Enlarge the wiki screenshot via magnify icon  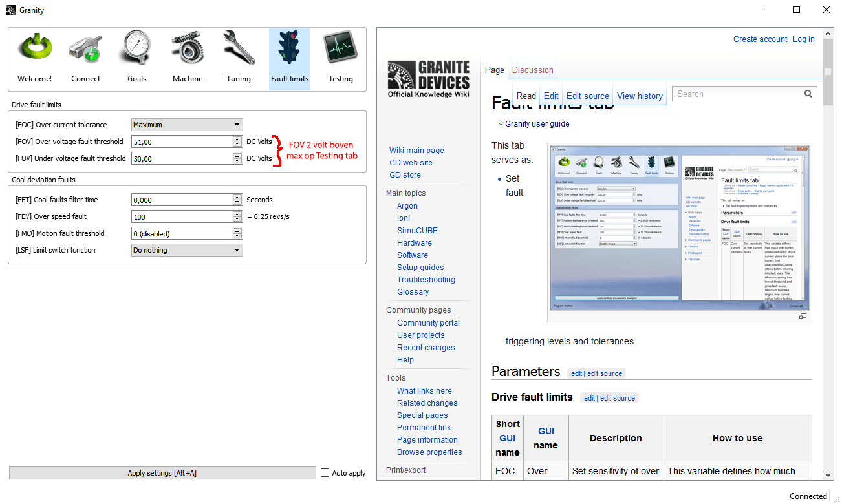point(803,316)
